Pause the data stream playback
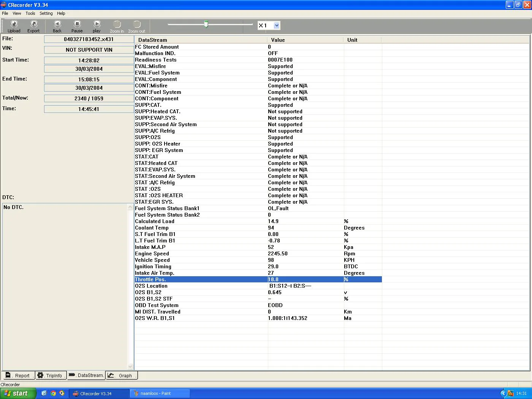Viewport: 532px width, 399px height. (77, 26)
